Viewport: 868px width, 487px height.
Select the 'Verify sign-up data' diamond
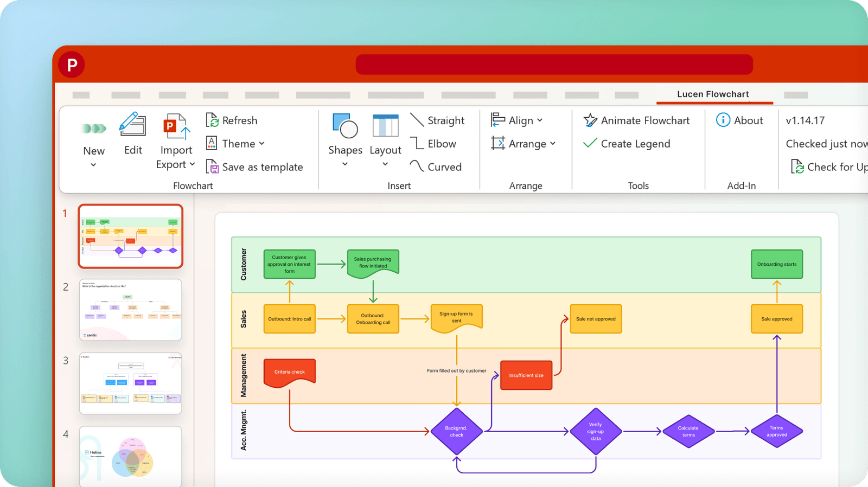[596, 431]
